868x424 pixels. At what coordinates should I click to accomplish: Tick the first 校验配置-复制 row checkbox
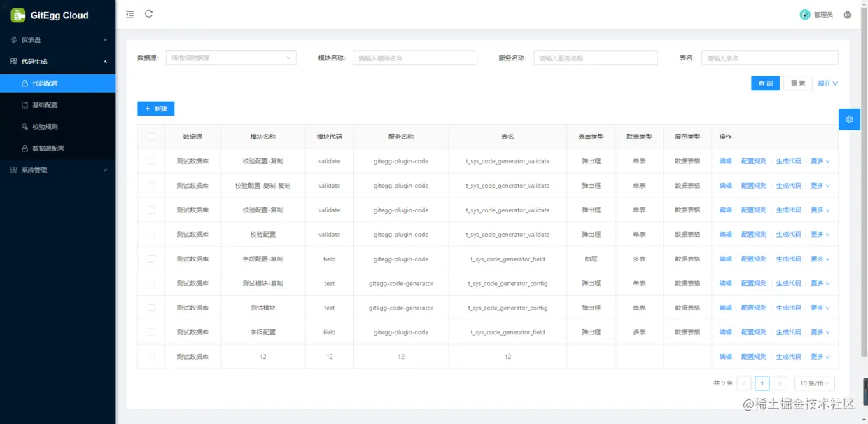[x=151, y=160]
